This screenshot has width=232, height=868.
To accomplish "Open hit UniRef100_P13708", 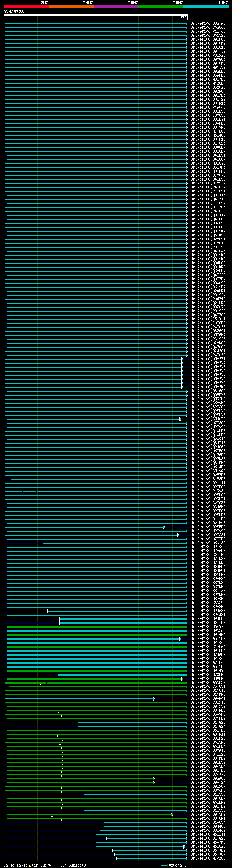I will point(208,32).
